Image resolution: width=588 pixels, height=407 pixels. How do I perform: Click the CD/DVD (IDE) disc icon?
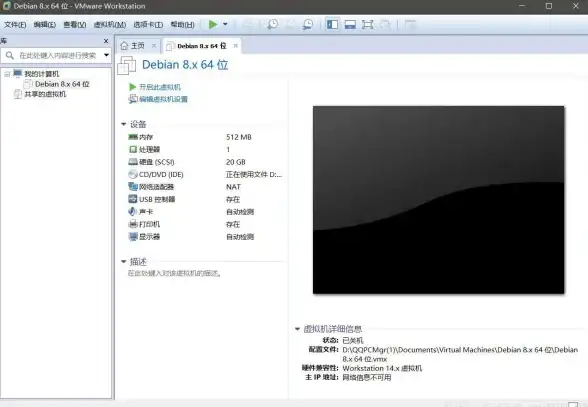(133, 174)
